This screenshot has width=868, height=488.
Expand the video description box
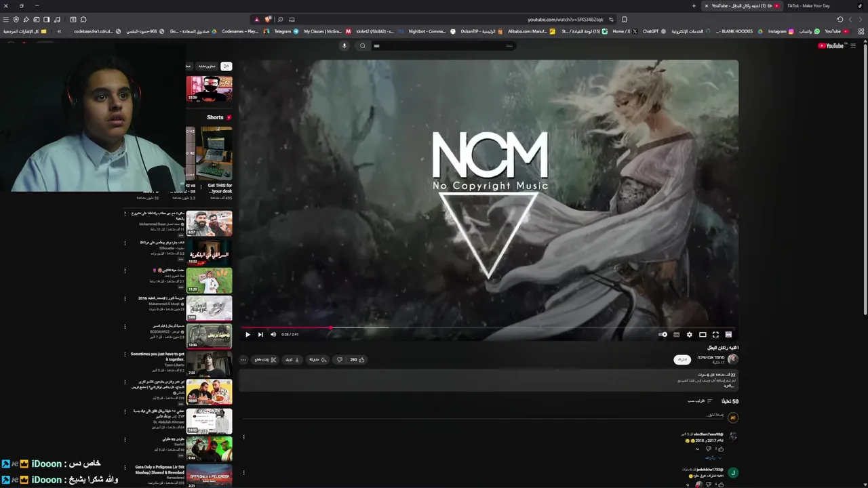click(x=488, y=380)
